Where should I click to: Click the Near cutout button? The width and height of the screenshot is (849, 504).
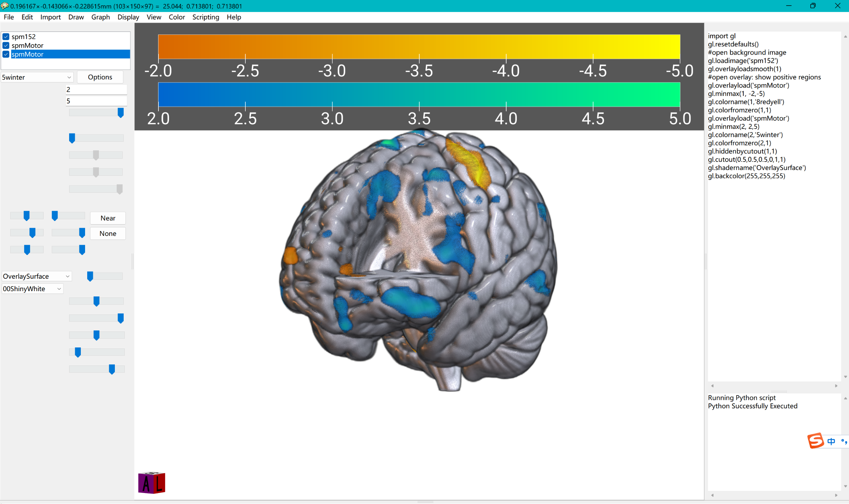pos(108,218)
